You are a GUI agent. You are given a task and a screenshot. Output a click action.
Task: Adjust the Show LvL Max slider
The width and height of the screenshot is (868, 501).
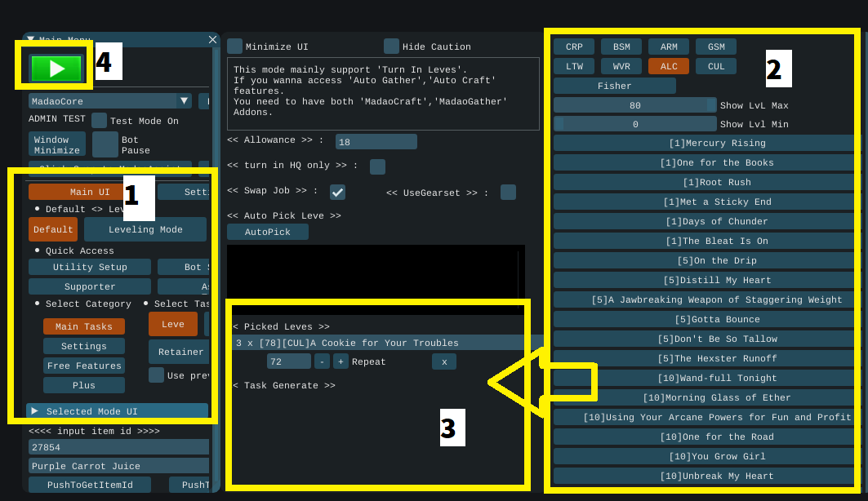click(x=634, y=105)
